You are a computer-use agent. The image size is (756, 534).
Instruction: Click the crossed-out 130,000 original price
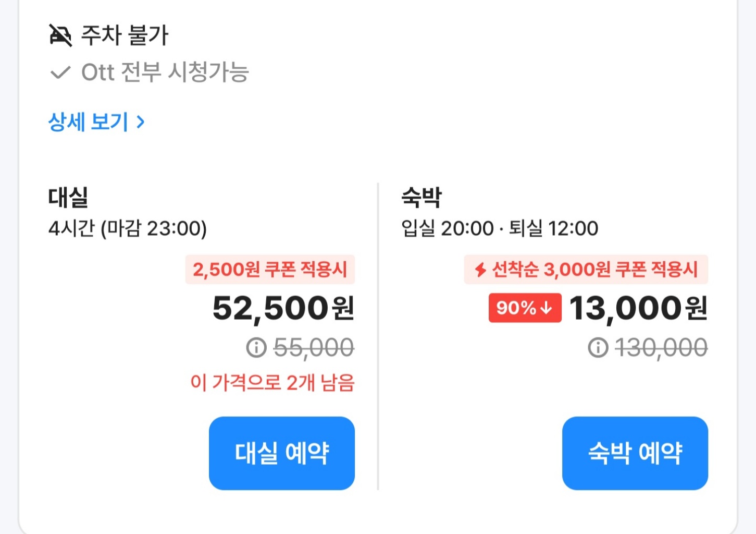(x=661, y=348)
